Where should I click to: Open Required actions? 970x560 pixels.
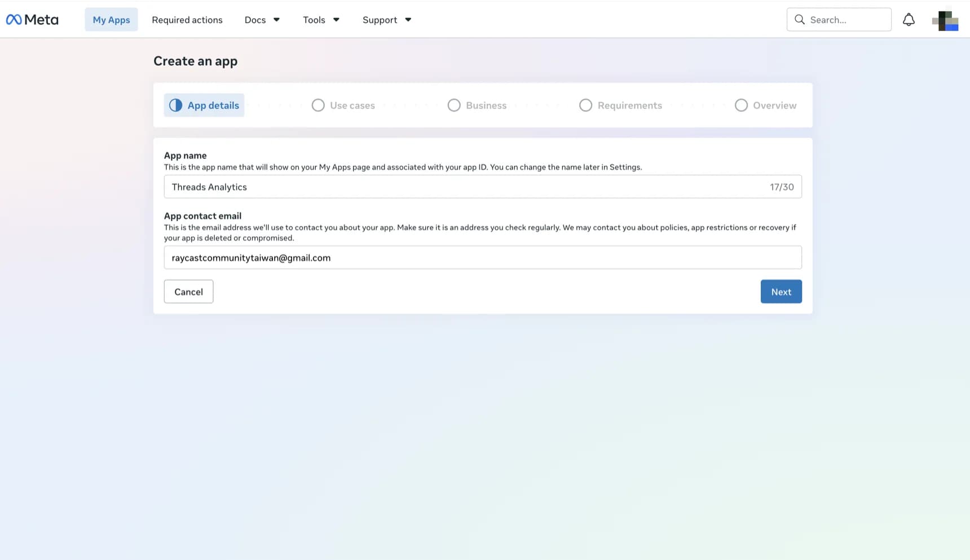pos(187,20)
